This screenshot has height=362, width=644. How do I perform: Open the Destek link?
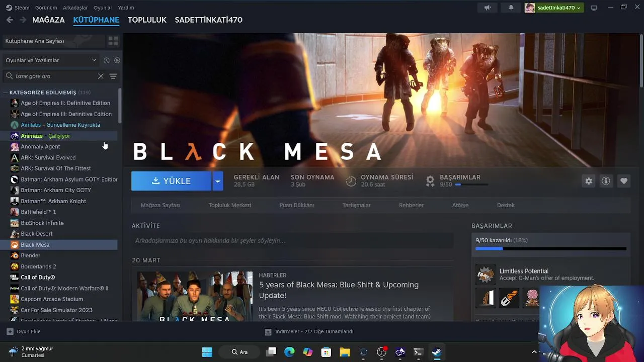point(506,205)
